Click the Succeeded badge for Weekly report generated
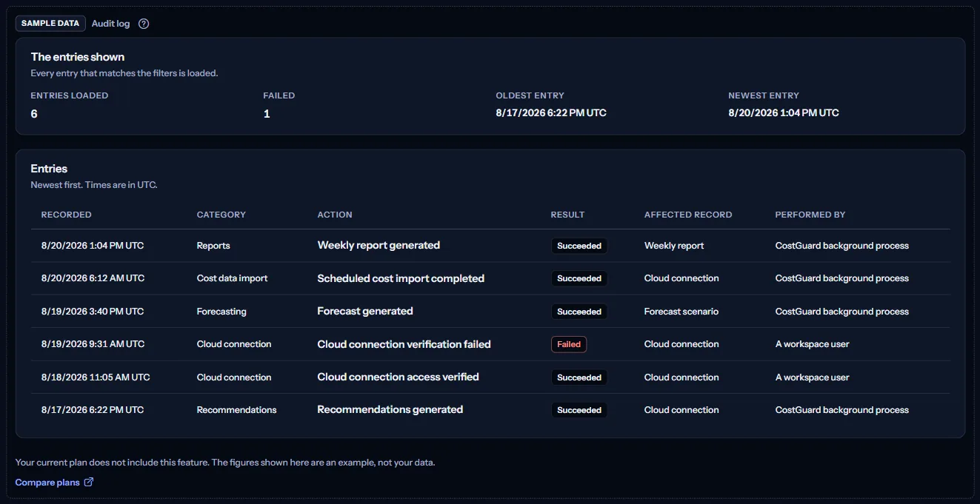This screenshot has width=980, height=504. click(x=579, y=246)
